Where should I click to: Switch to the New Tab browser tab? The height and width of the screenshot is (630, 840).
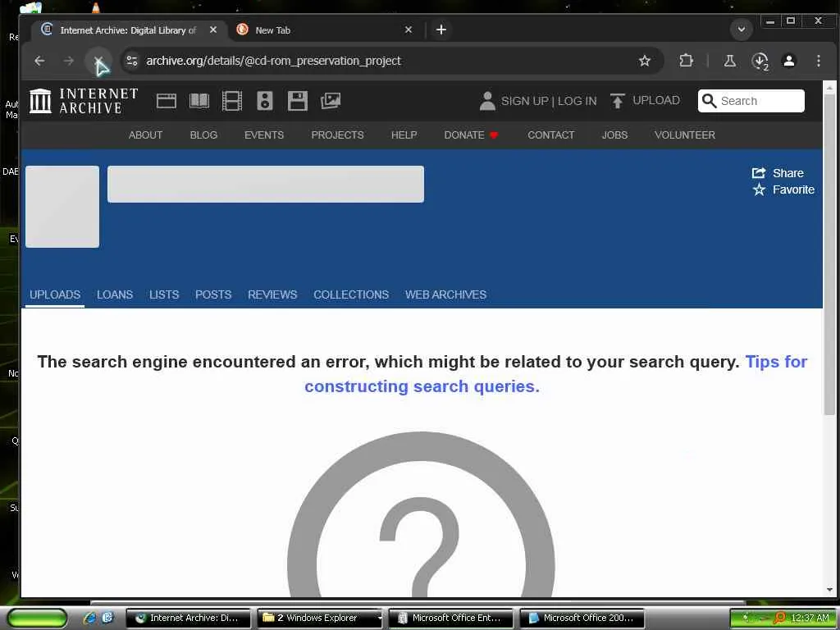(x=326, y=30)
